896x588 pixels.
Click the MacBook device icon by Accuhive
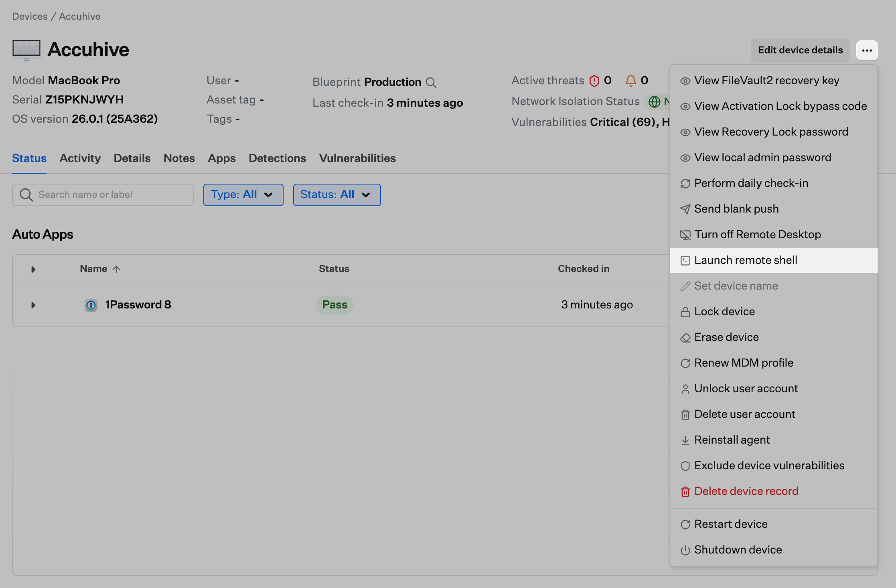[26, 50]
